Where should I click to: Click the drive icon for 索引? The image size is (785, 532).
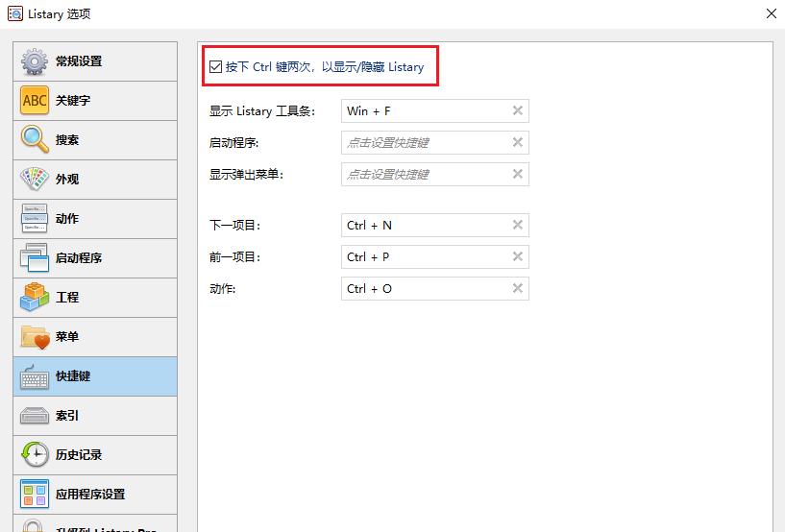click(x=34, y=416)
